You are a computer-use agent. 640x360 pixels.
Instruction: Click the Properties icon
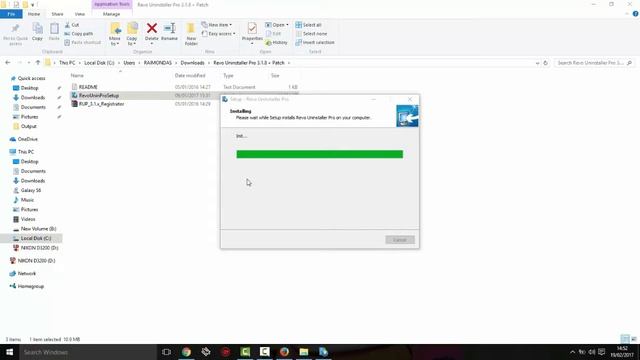252,28
